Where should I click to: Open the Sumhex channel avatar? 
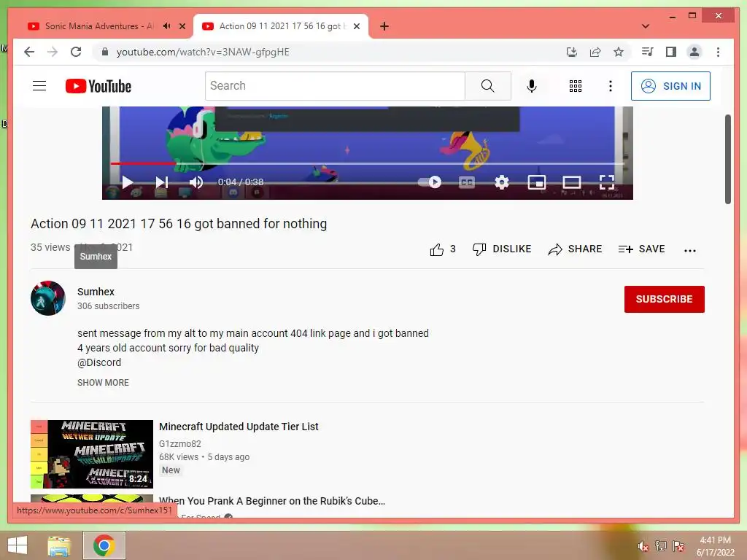tap(48, 298)
